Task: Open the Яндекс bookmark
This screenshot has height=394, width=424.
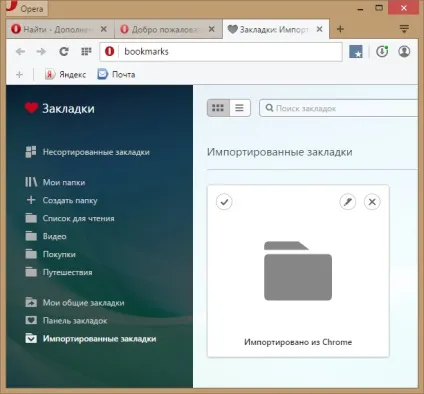Action: (x=65, y=74)
